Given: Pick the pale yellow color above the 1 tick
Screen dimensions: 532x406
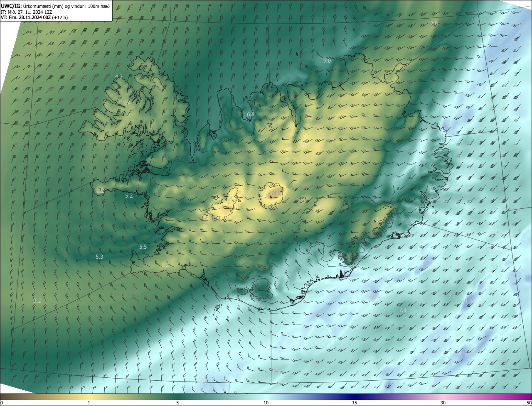Looking at the screenshot, I should pos(89,396).
